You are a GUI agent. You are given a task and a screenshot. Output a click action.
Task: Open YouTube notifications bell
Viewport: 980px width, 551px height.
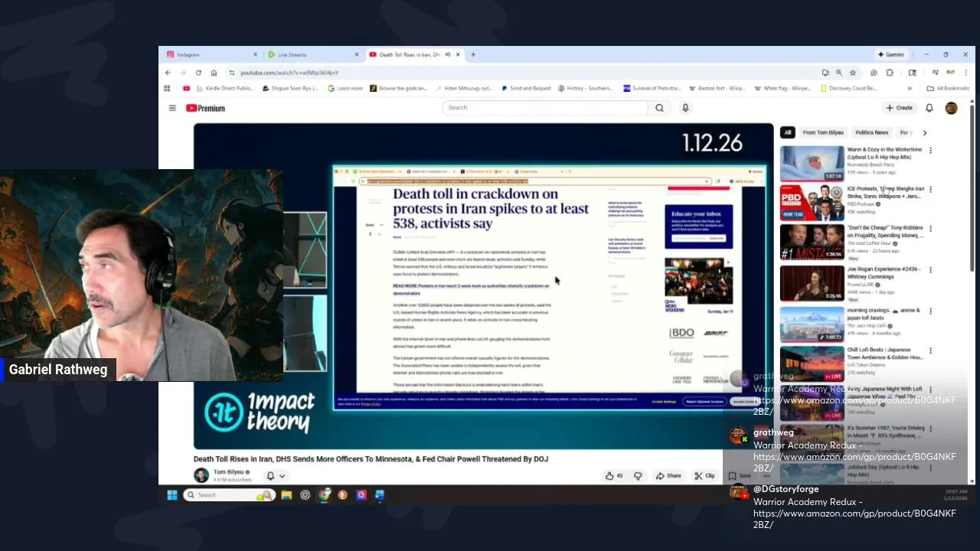(929, 108)
